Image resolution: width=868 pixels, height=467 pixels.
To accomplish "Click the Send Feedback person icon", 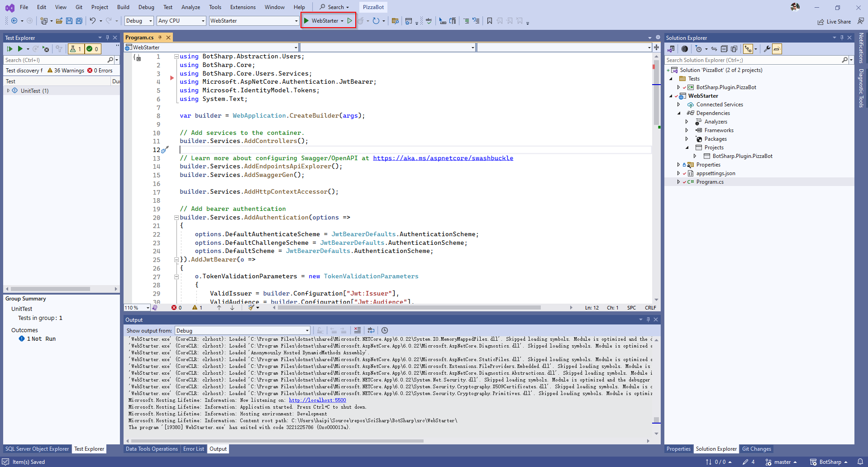I will [861, 21].
